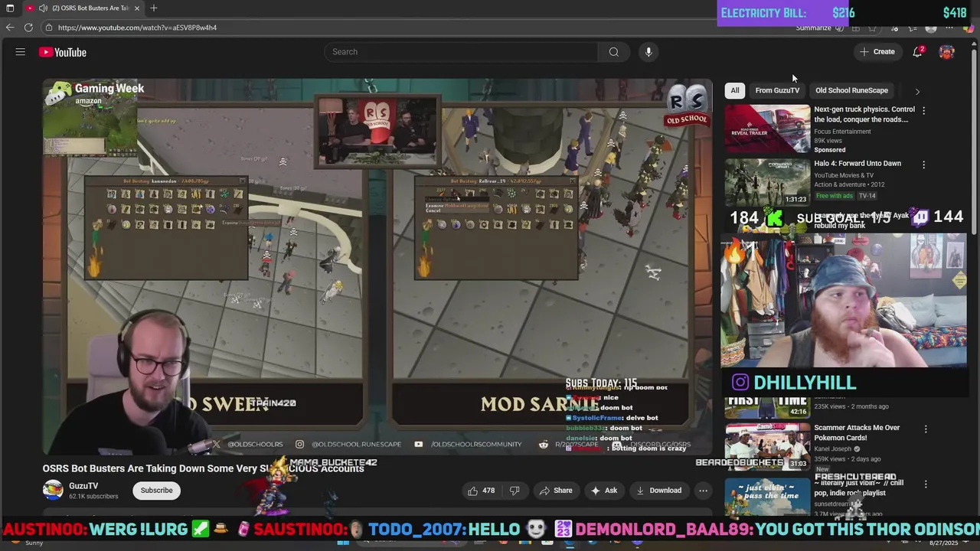This screenshot has height=551, width=980.
Task: Open more actions for the video
Action: pyautogui.click(x=703, y=491)
